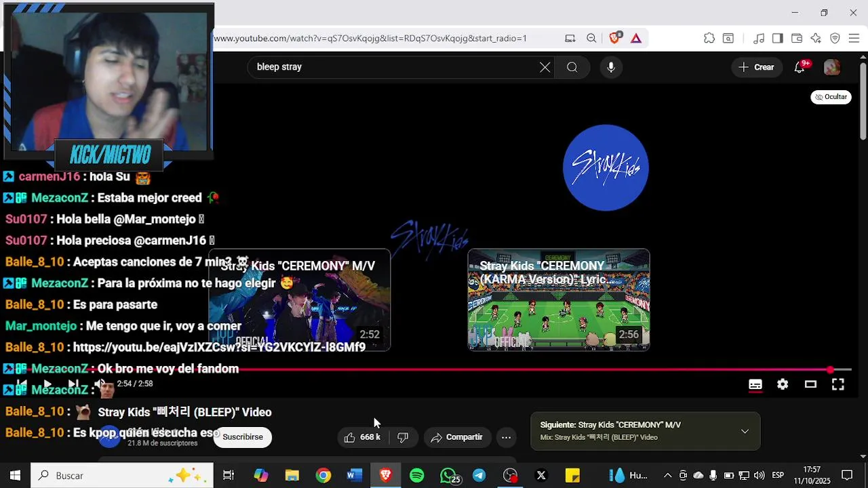
Task: Switch the player to theater mode
Action: click(810, 384)
